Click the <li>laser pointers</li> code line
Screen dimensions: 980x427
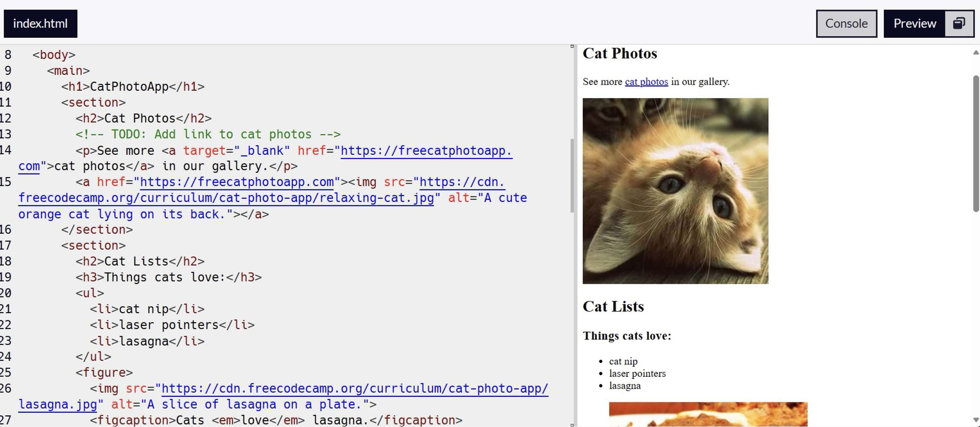(172, 325)
